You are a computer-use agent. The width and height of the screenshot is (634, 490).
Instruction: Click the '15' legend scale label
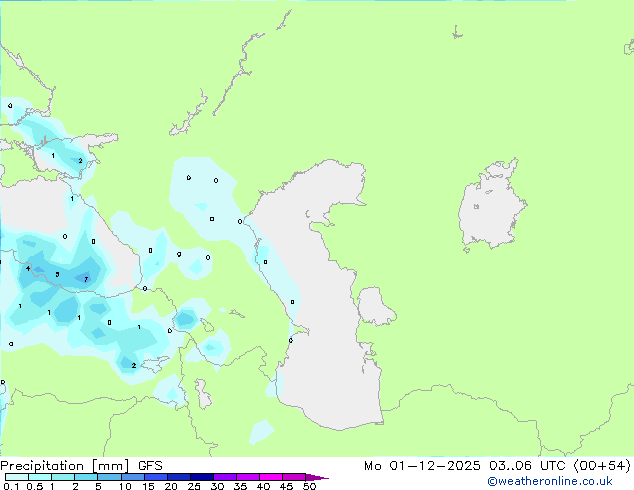click(148, 486)
